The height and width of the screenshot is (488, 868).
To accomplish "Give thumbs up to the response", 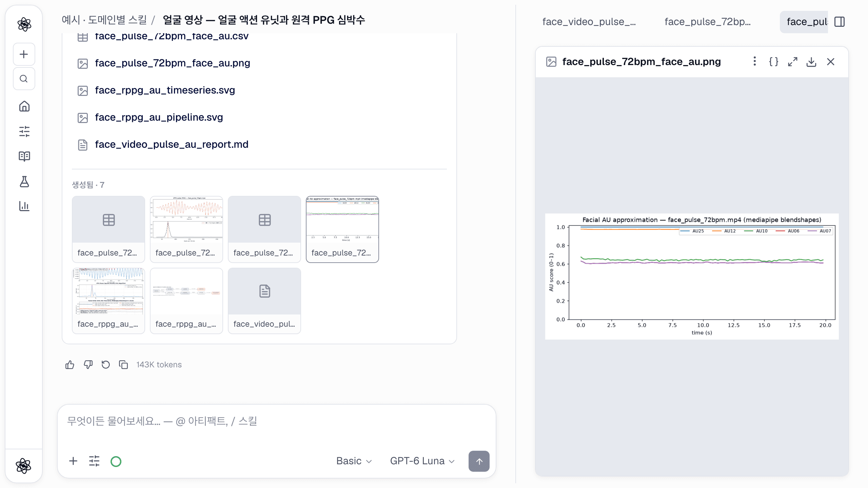I will (70, 365).
